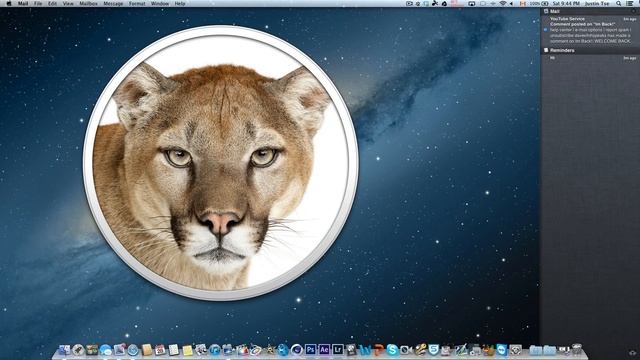Open the Mail application menu
The image size is (640, 360).
click(23, 3)
